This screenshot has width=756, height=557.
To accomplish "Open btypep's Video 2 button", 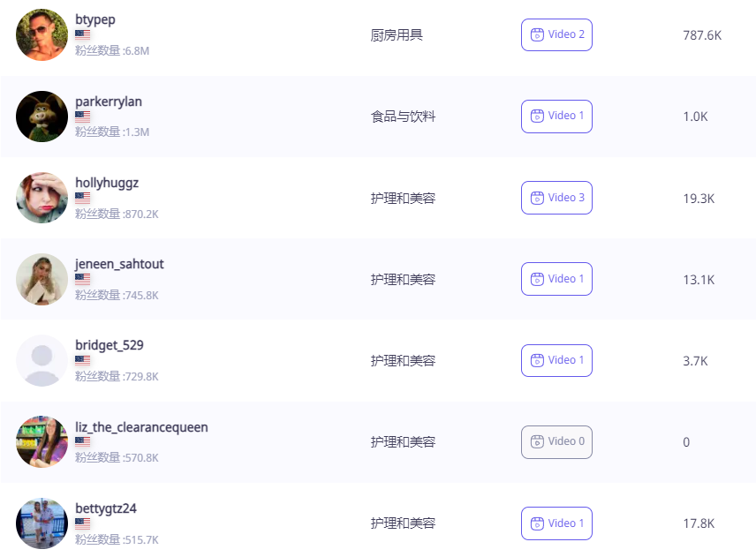I will point(556,35).
